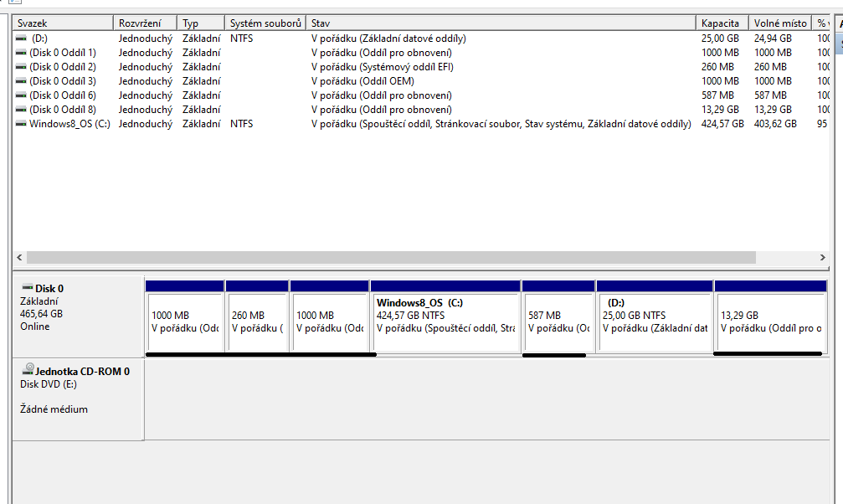Click the Kapacita column header

[x=722, y=23]
